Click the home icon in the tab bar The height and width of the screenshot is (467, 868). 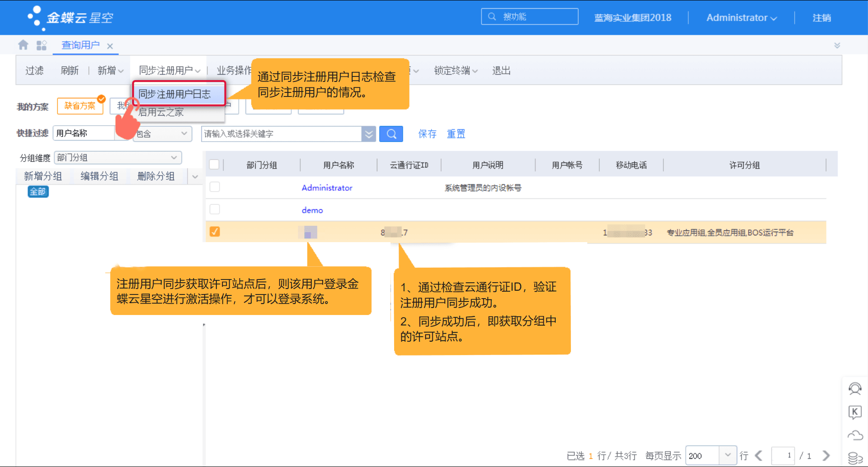coord(23,45)
